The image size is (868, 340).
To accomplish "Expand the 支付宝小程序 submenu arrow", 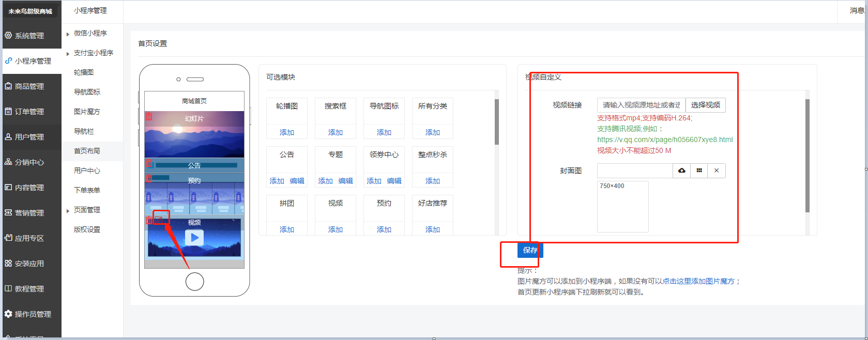I will click(x=68, y=54).
